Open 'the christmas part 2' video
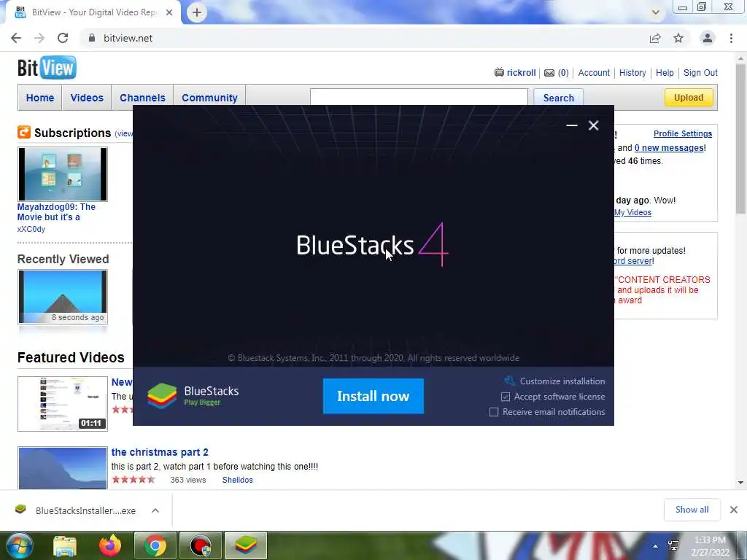The height and width of the screenshot is (560, 747). coord(160,452)
